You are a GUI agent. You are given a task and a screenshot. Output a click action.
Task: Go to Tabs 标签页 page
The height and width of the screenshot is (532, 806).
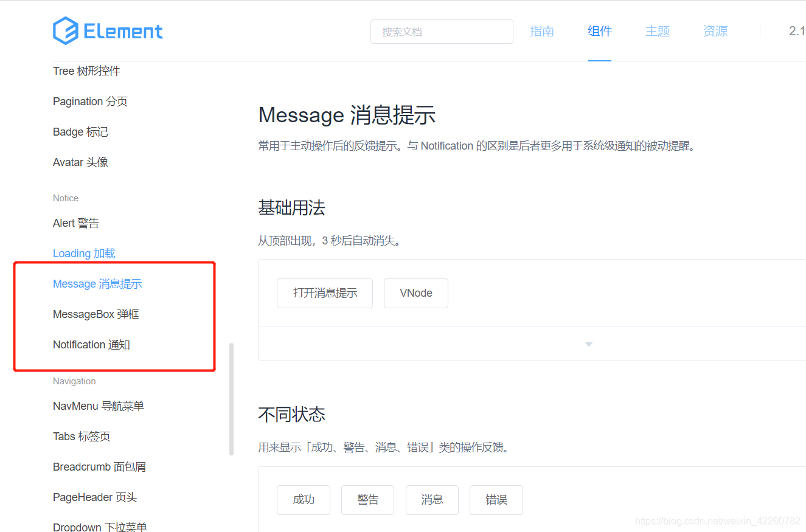[82, 437]
